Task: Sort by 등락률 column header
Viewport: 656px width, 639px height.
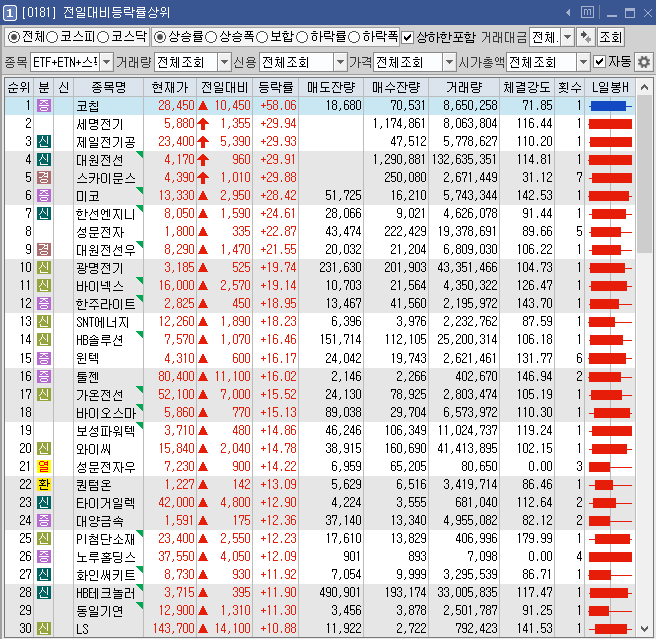Action: tap(275, 87)
